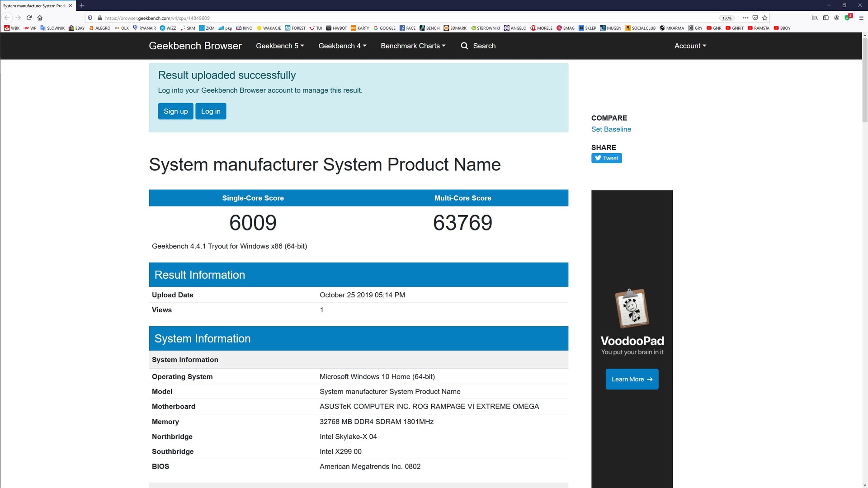Viewport: 868px width, 488px height.
Task: Click the multi-core score 63769
Action: click(x=462, y=223)
